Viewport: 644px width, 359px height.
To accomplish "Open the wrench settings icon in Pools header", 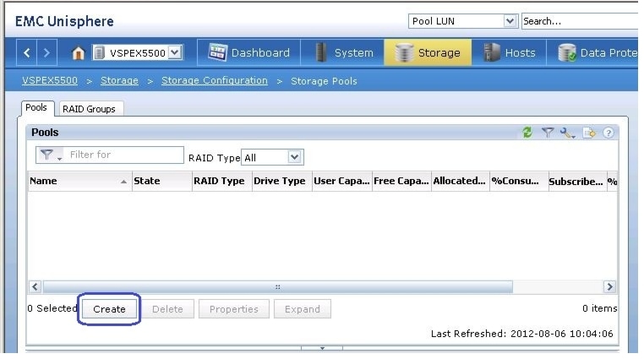I will tap(567, 133).
